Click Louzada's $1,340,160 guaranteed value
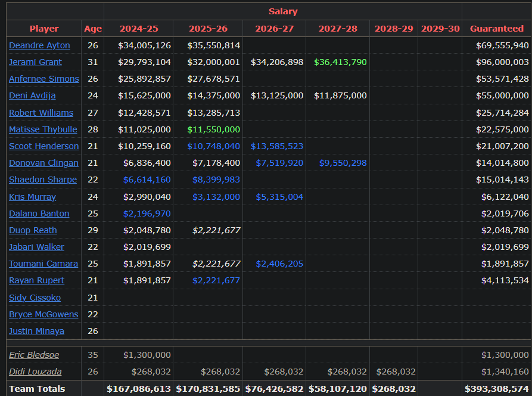The height and width of the screenshot is (396, 532). click(x=505, y=372)
